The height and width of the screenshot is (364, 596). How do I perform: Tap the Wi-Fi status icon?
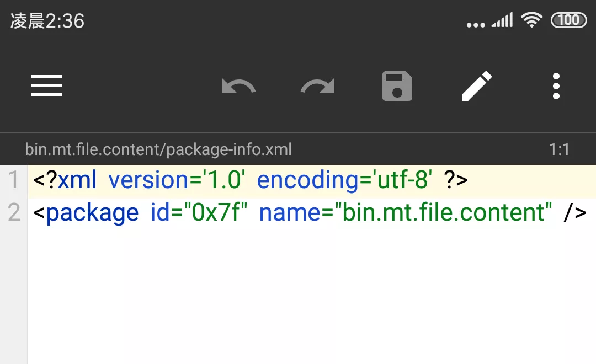click(x=531, y=20)
